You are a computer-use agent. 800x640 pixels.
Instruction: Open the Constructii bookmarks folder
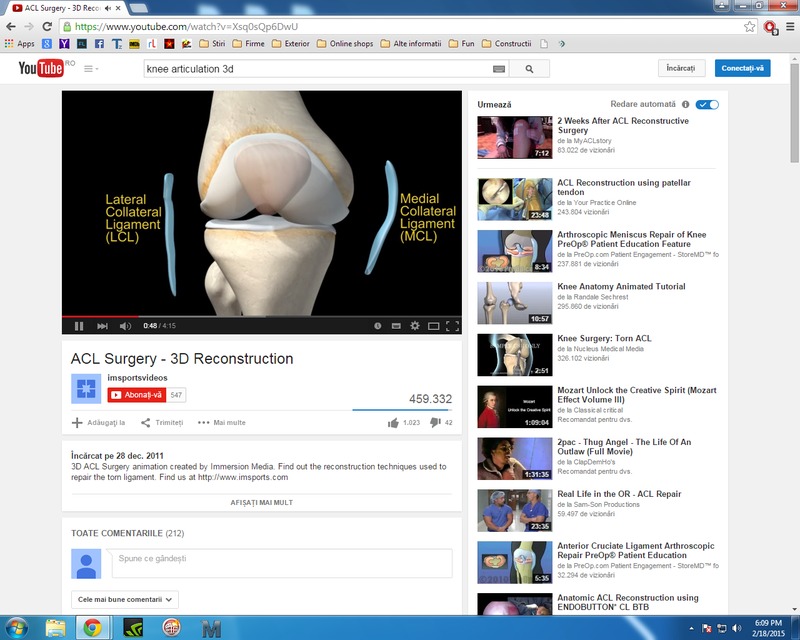[507, 44]
